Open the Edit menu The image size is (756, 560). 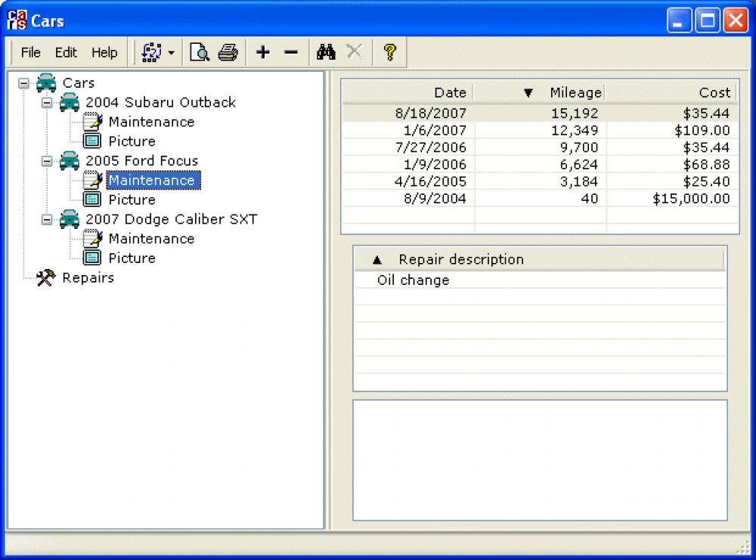pyautogui.click(x=65, y=52)
